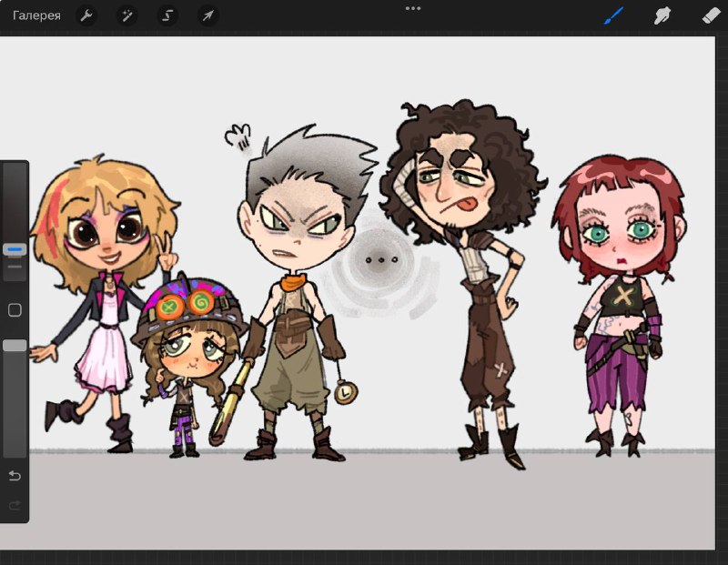Click the brush size slider handle
728x565 pixels.
click(x=15, y=250)
